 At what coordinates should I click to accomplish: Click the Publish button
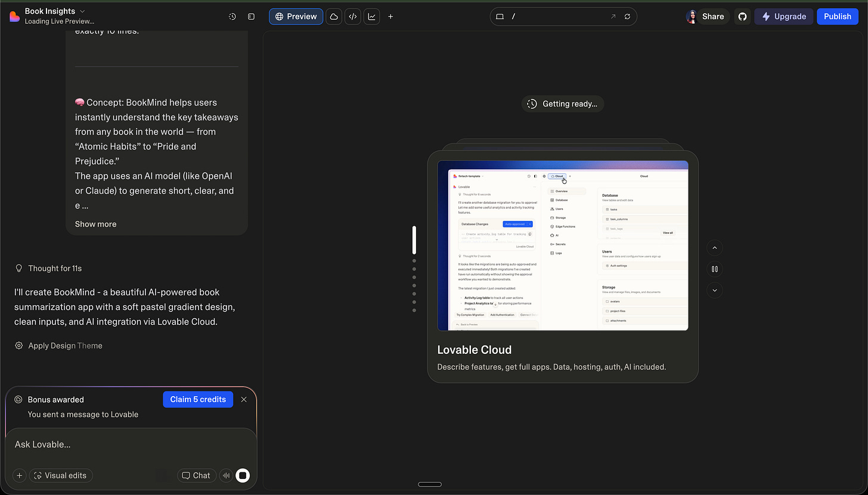(838, 17)
